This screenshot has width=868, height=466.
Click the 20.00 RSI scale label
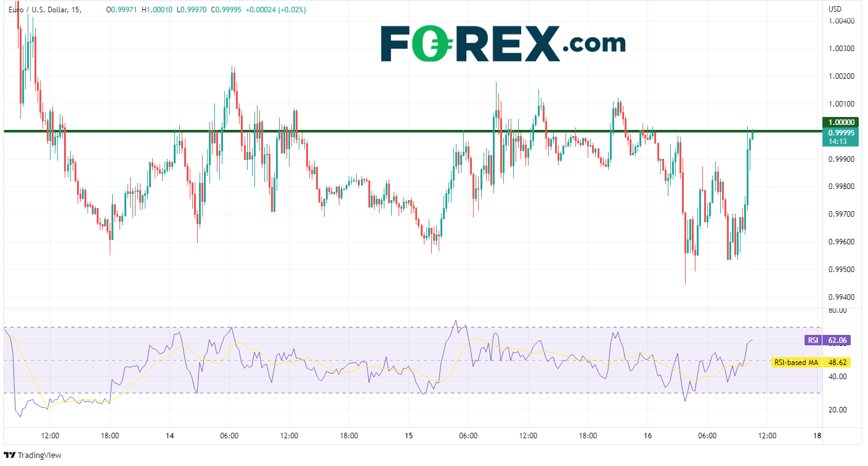coord(837,410)
